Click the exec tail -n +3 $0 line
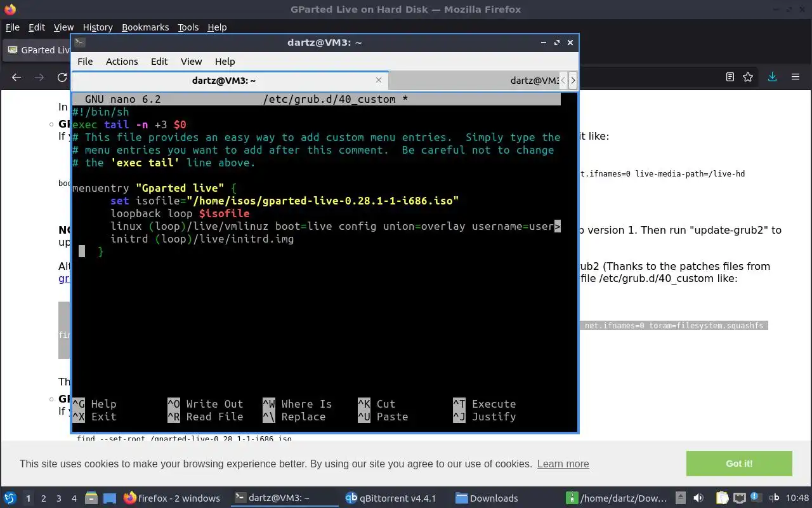This screenshot has height=508, width=812. (129, 124)
